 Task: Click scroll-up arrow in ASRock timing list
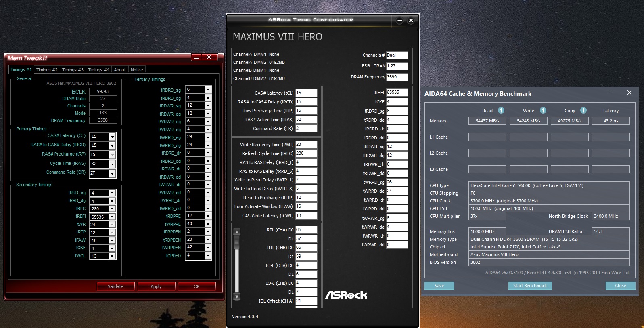237,232
